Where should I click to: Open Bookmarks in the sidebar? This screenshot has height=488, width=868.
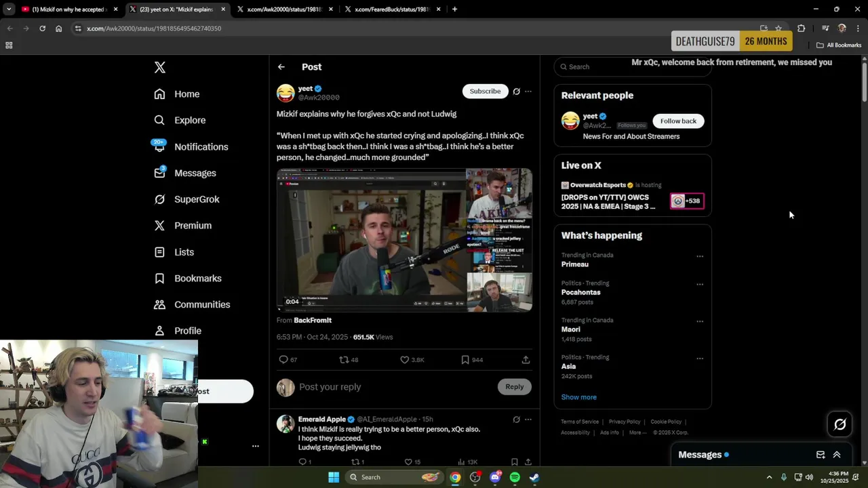(188, 279)
